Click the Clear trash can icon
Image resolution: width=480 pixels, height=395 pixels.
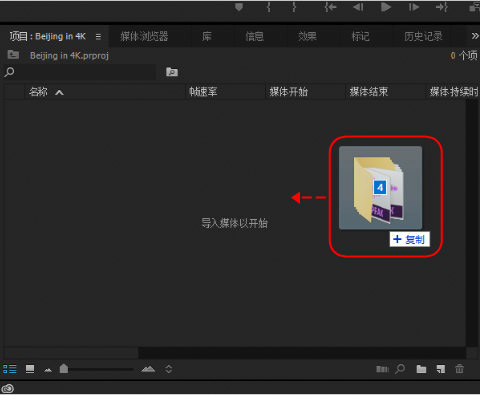coord(459,369)
